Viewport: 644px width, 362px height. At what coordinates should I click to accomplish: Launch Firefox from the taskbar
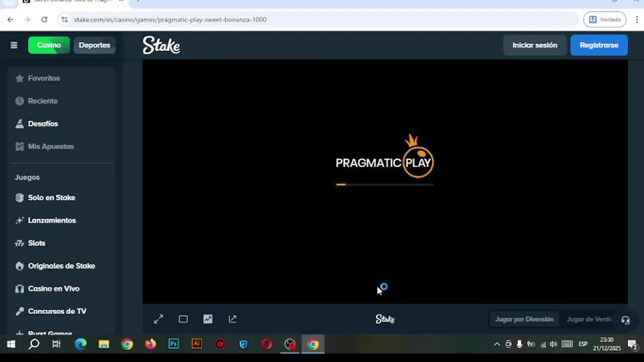pos(150,344)
